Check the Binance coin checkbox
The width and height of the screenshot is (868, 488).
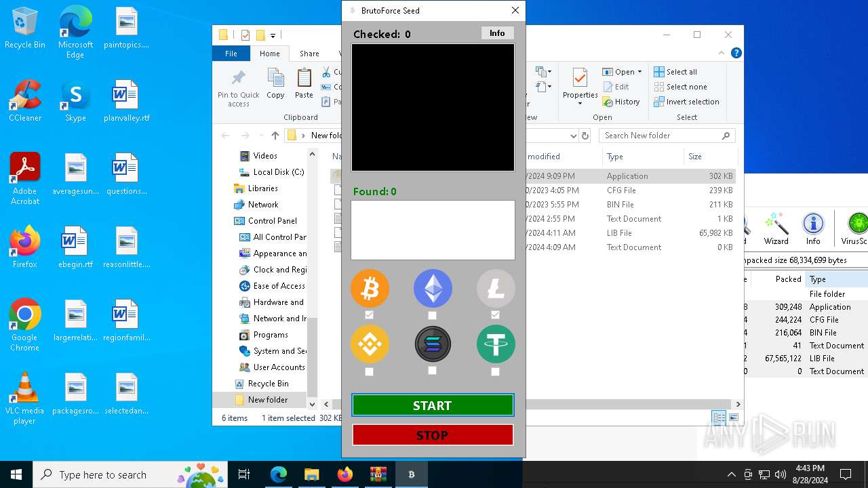tap(369, 371)
